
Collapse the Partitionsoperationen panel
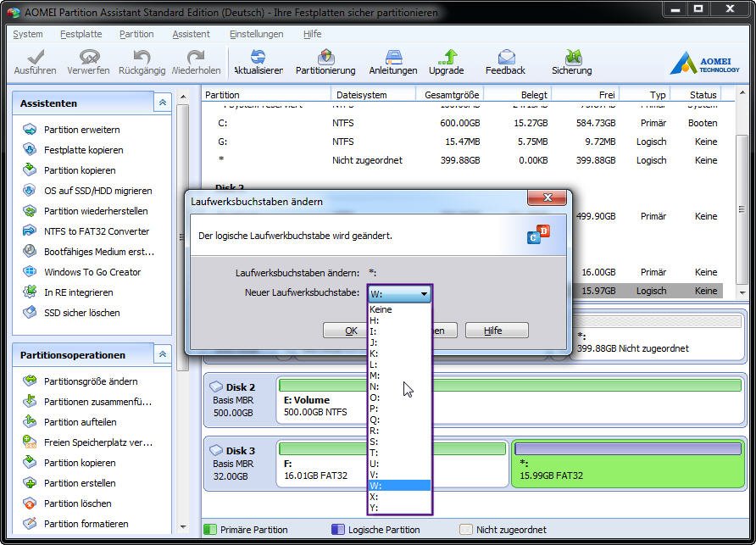click(163, 354)
